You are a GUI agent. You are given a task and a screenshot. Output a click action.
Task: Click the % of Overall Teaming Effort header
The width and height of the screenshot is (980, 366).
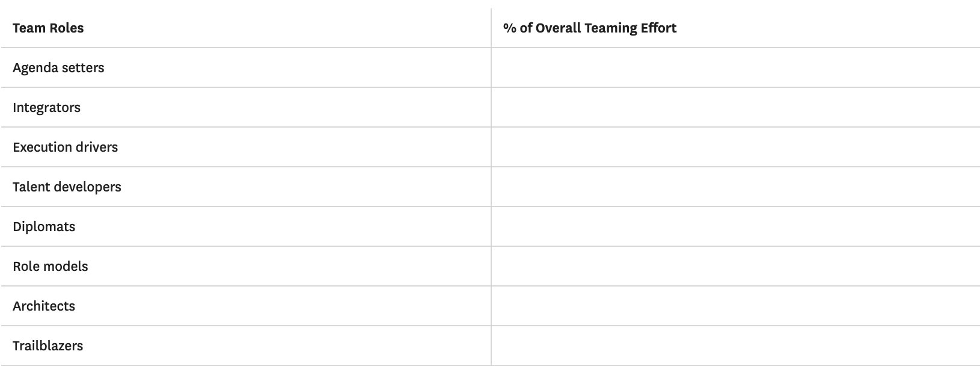589,28
